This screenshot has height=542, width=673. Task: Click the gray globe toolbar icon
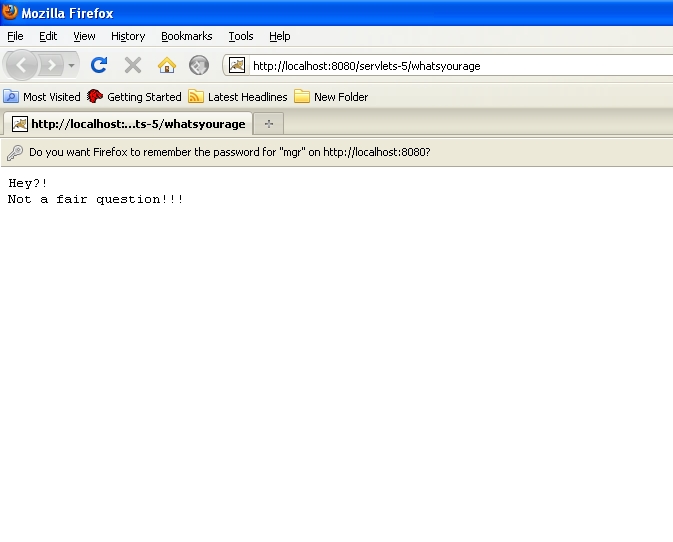[199, 65]
